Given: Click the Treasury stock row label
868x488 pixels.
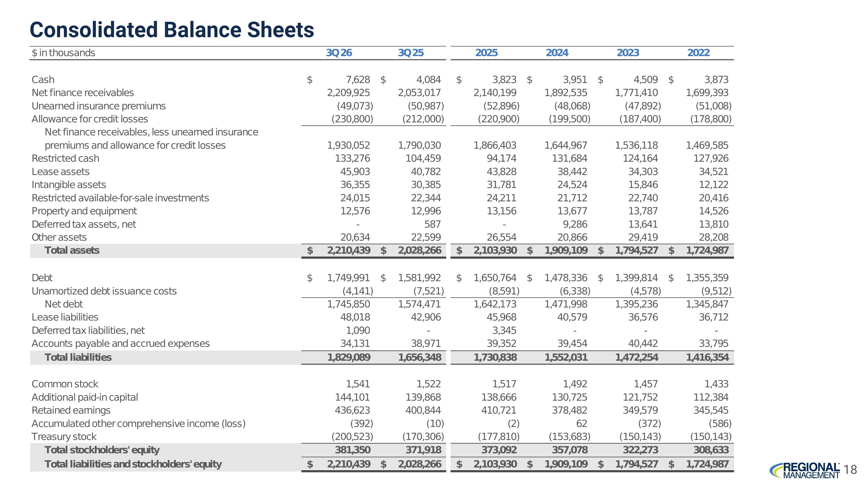Looking at the screenshot, I should click(64, 437).
